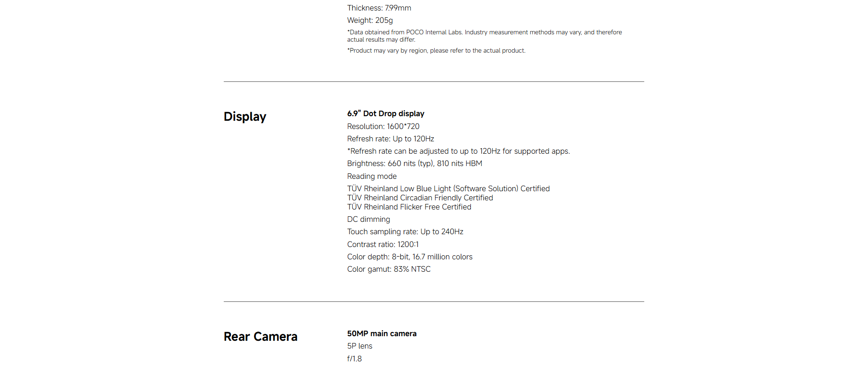Click the TÜV Rheinland Circadian Friendly line
Screen dimensions: 868x365
coord(420,198)
